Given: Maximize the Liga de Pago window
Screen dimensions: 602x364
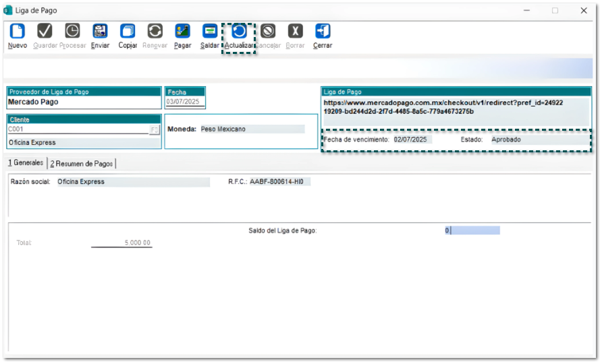Looking at the screenshot, I should pyautogui.click(x=555, y=10).
